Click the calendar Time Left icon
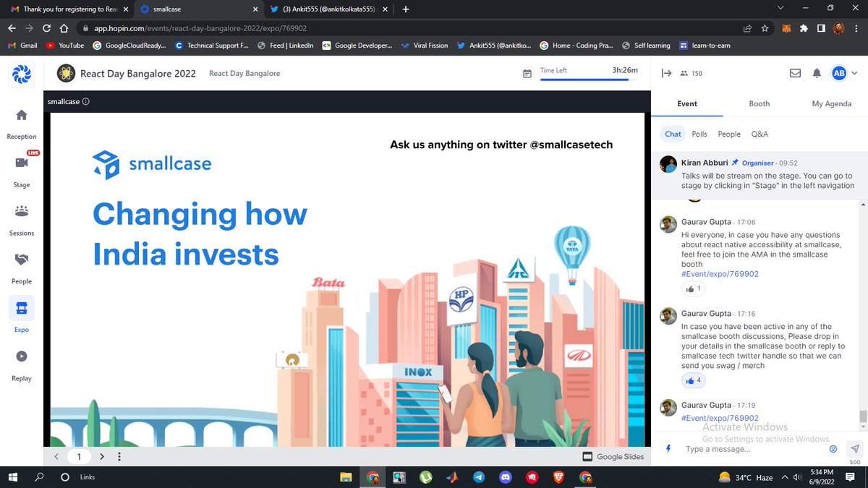868x488 pixels. 527,74
